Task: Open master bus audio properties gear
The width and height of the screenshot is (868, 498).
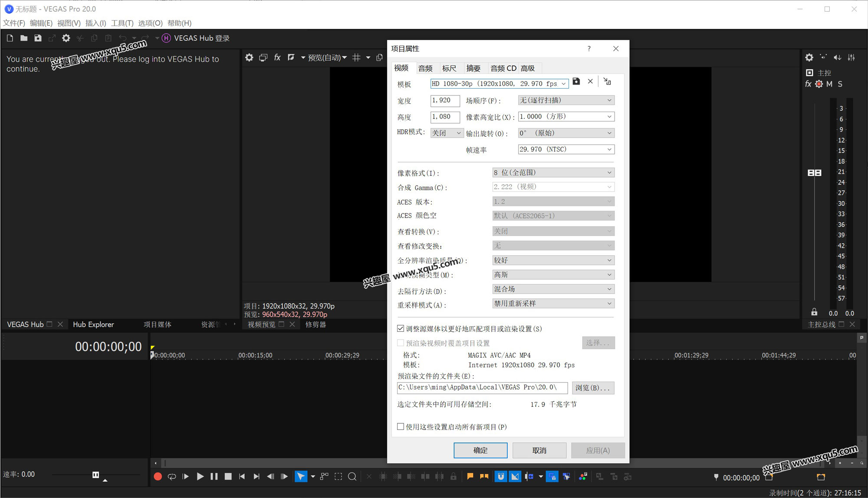Action: 809,57
